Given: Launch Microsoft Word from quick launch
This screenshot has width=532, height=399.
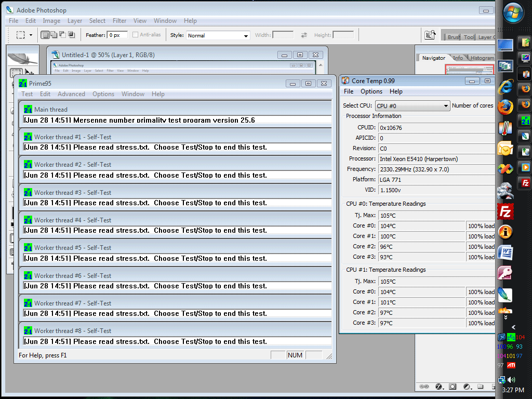Looking at the screenshot, I should (x=505, y=252).
